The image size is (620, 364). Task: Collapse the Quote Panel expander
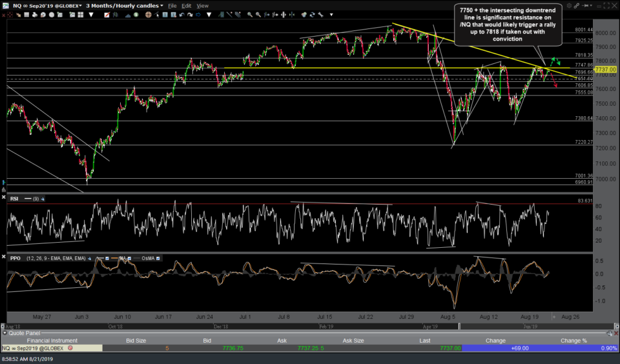coord(5,333)
